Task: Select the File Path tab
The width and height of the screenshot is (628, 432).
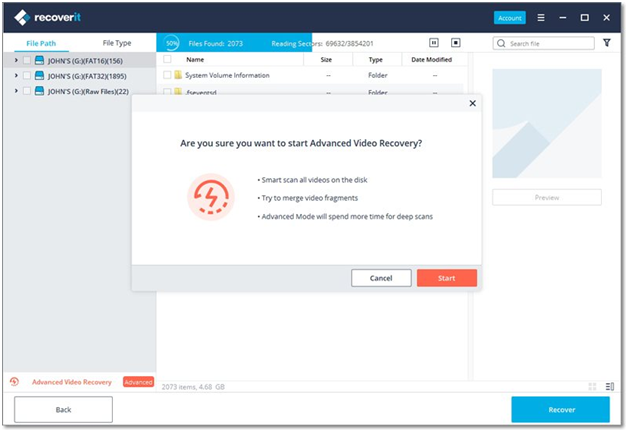Action: coord(42,44)
